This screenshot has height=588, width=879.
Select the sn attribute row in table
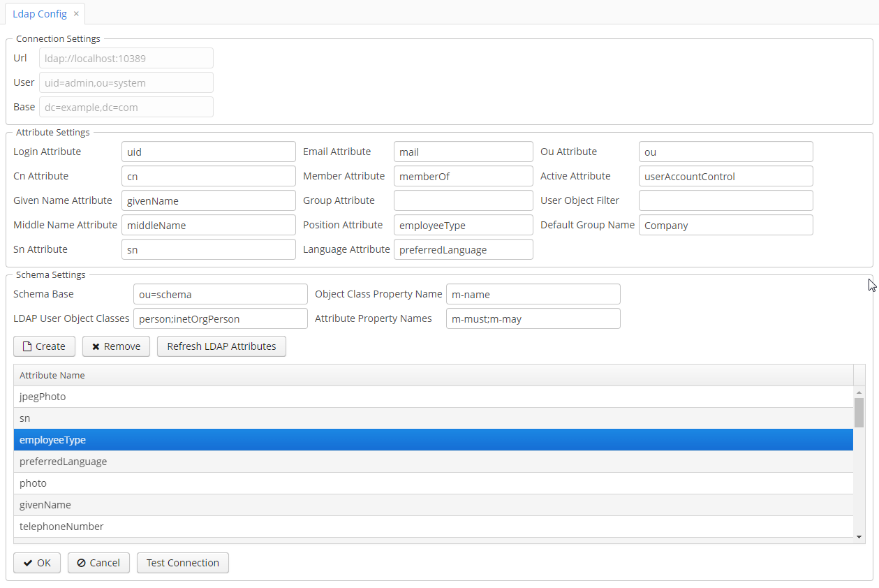click(434, 418)
